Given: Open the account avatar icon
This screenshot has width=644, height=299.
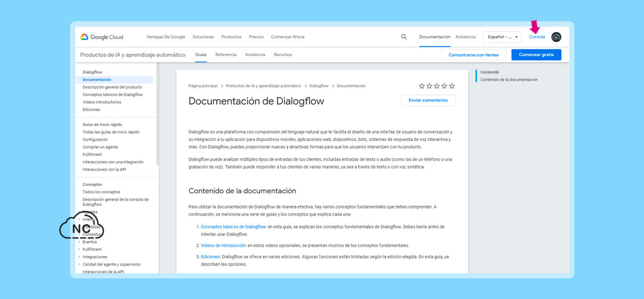Looking at the screenshot, I should [556, 37].
